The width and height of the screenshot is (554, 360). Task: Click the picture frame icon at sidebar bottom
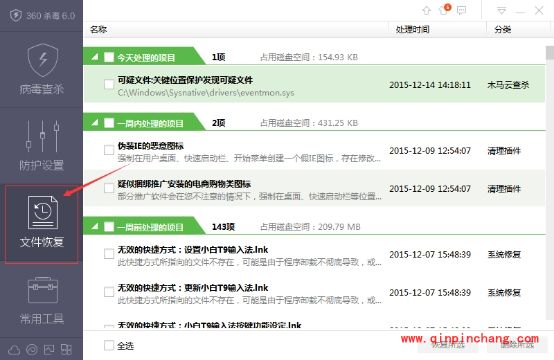[x=49, y=350]
